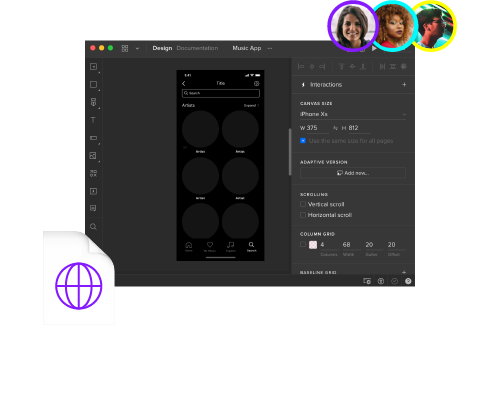Switch to the Documentation tab

(x=197, y=48)
